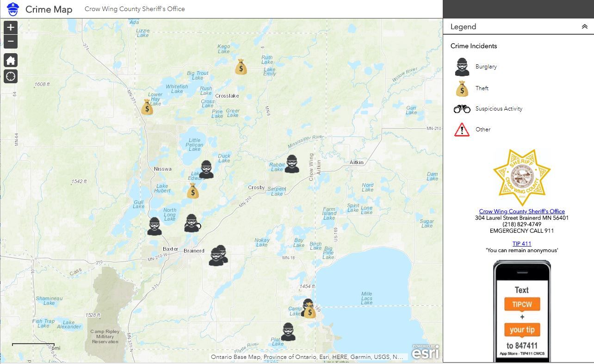Viewport: 594px width, 364px height.
Task: Select the theft marker east of Lake Hubert
Action: pos(193,191)
